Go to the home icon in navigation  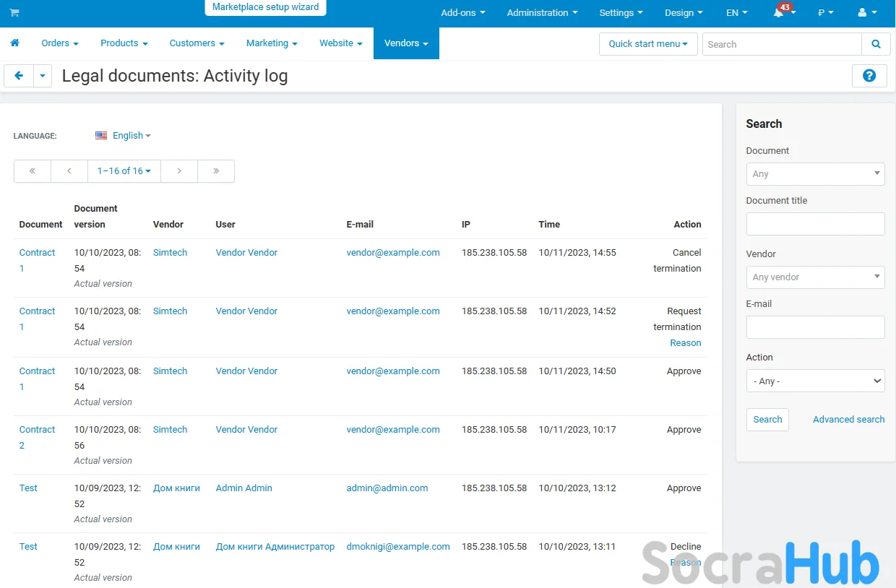pyautogui.click(x=14, y=43)
